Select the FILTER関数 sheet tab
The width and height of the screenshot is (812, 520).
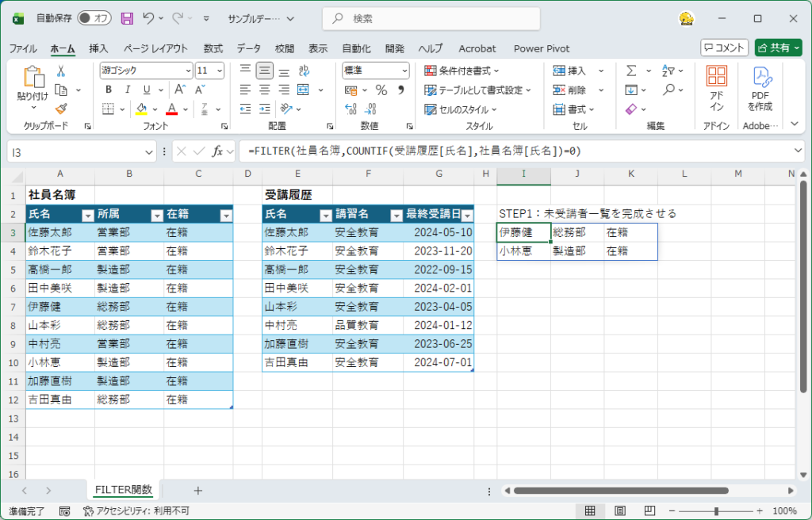pos(124,490)
